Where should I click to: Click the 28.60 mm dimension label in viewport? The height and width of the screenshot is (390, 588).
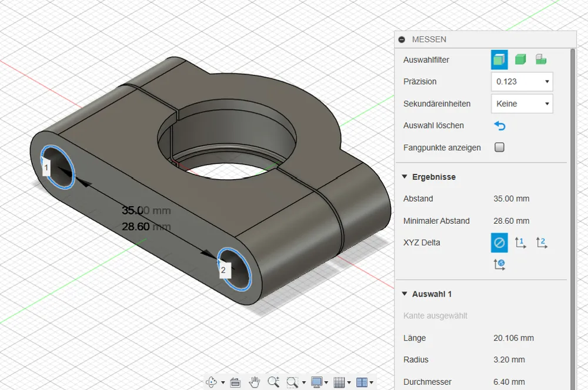146,227
